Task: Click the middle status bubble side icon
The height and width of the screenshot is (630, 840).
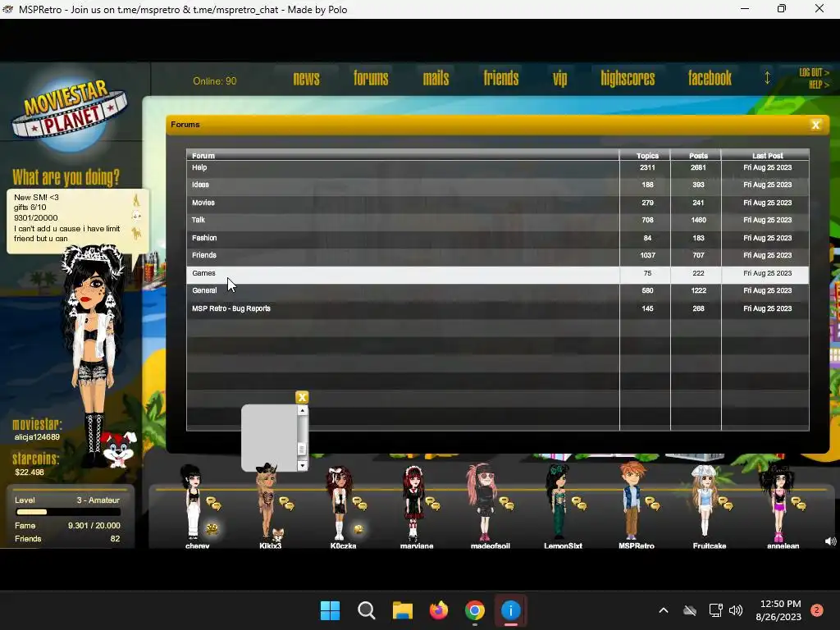Action: coord(137,217)
